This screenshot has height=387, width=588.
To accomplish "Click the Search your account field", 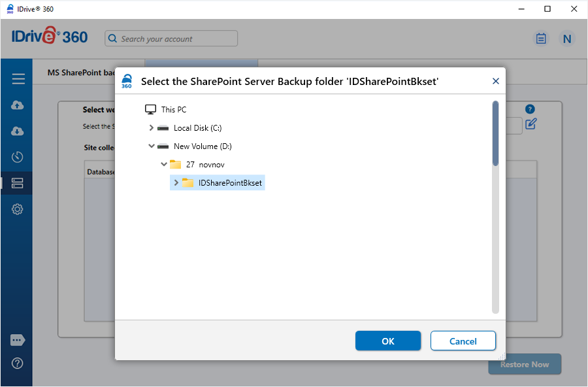I will coord(176,39).
